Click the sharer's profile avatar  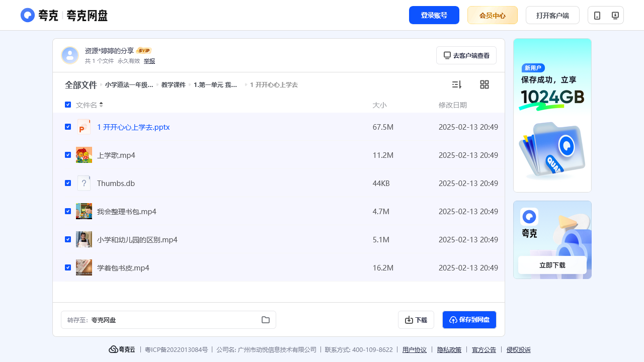coord(70,55)
